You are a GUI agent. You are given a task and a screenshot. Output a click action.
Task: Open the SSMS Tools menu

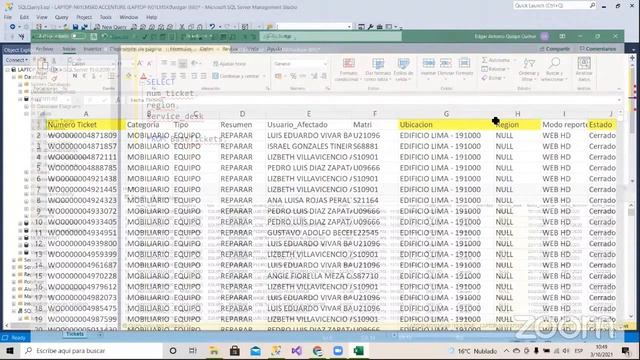pos(106,17)
